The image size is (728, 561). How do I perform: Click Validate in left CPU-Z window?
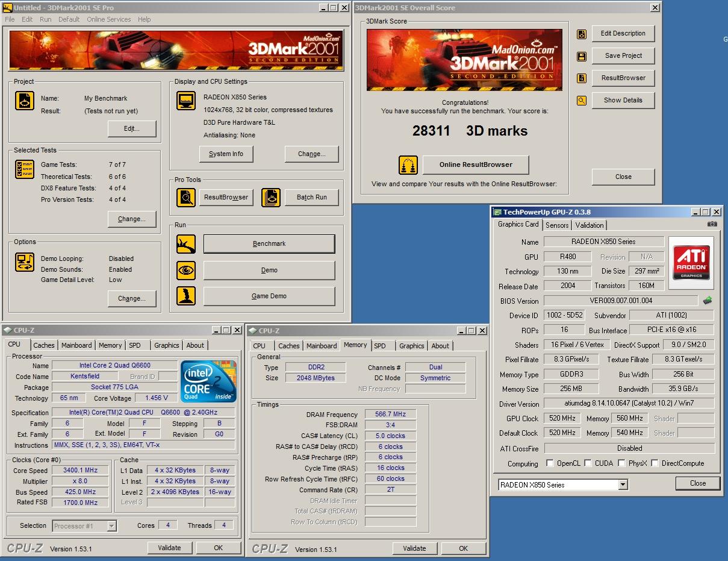coord(169,548)
